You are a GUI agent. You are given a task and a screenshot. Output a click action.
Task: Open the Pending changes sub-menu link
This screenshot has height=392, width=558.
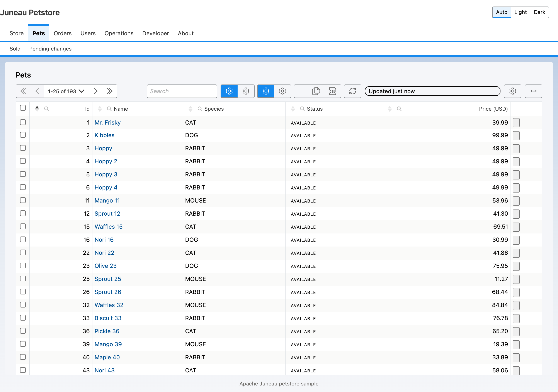(x=50, y=49)
